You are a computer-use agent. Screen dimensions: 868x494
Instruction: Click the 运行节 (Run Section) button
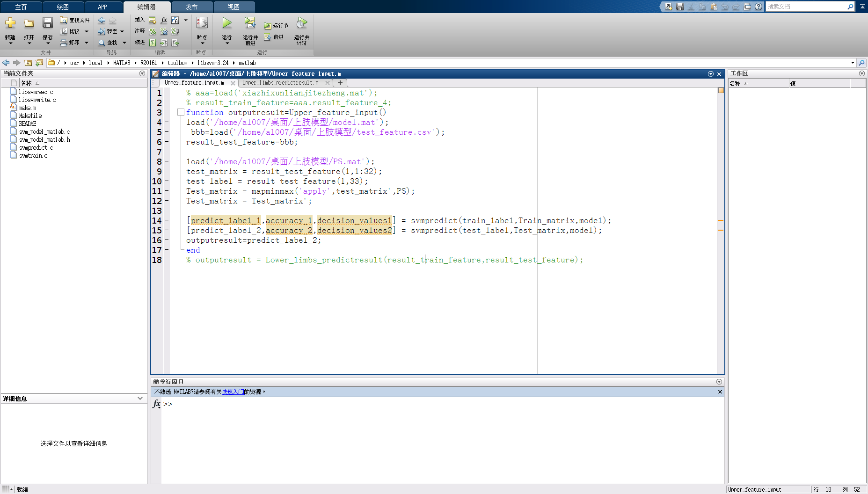(276, 26)
